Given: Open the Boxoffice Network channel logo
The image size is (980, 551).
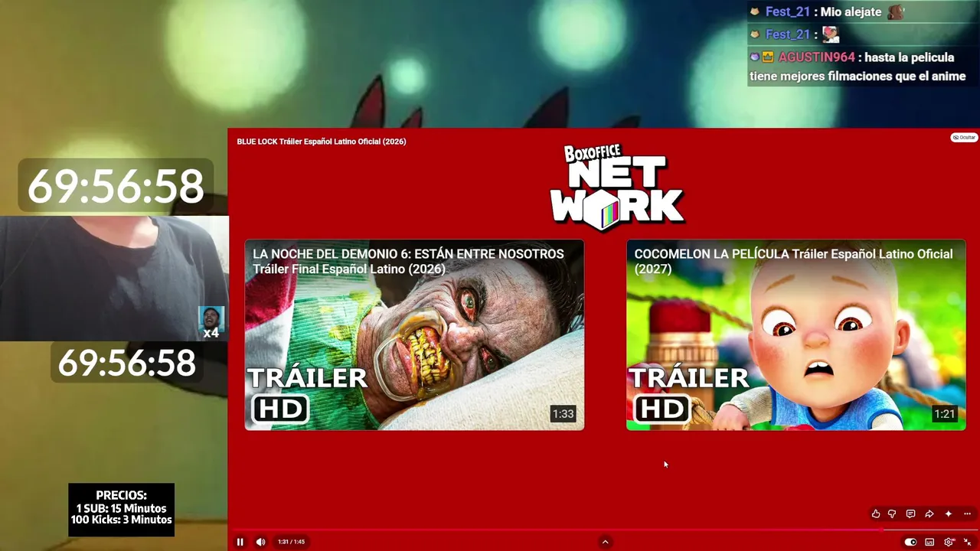Looking at the screenshot, I should click(616, 187).
